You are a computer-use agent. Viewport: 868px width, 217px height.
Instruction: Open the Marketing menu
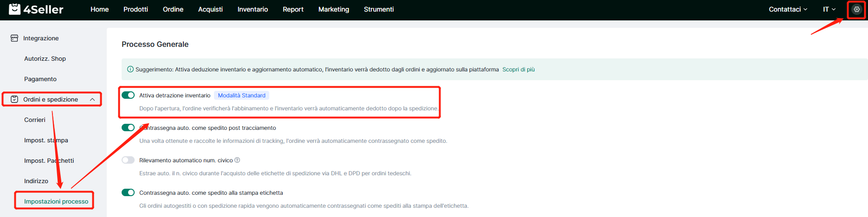(333, 9)
